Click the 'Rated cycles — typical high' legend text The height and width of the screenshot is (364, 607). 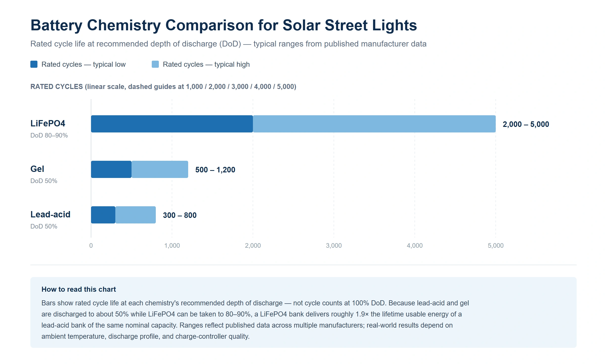coord(206,64)
